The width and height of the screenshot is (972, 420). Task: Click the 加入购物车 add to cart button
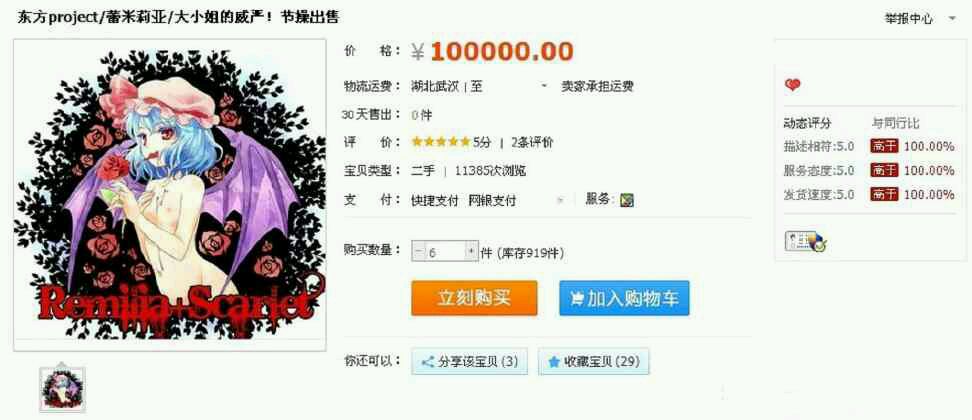[624, 299]
